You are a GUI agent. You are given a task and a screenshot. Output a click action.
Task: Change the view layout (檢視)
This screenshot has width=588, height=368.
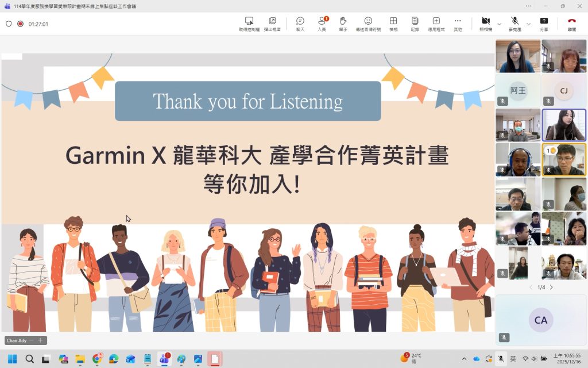(x=393, y=24)
